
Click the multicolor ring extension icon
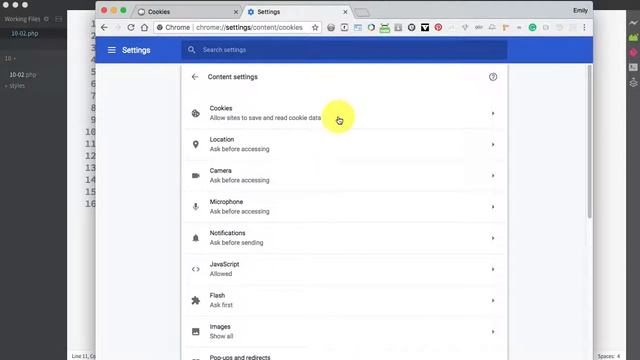(371, 27)
